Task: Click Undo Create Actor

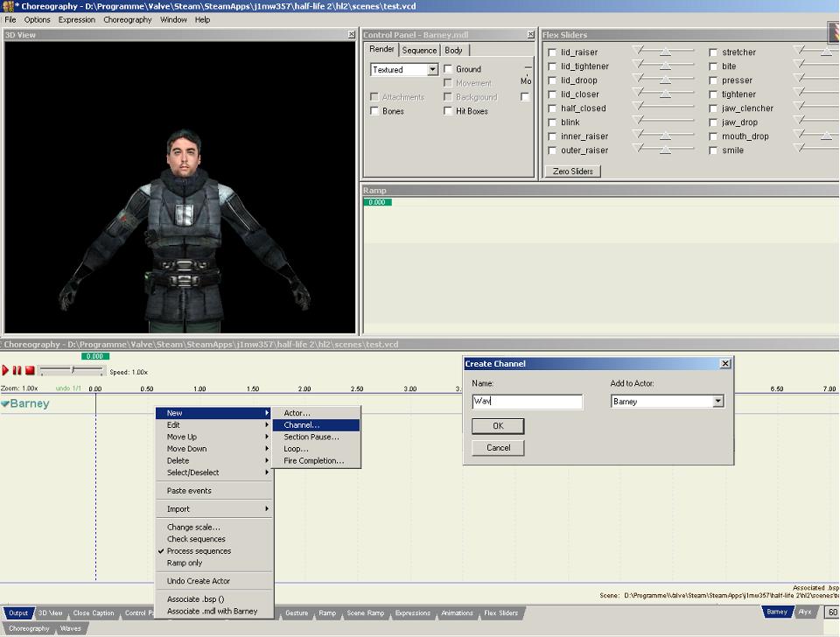Action: coord(213,581)
